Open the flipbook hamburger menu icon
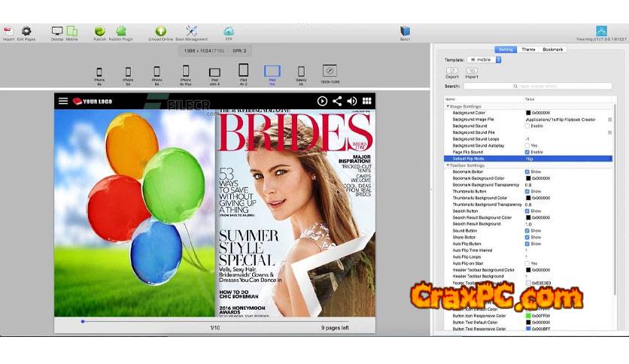The height and width of the screenshot is (364, 629). pyautogui.click(x=63, y=101)
